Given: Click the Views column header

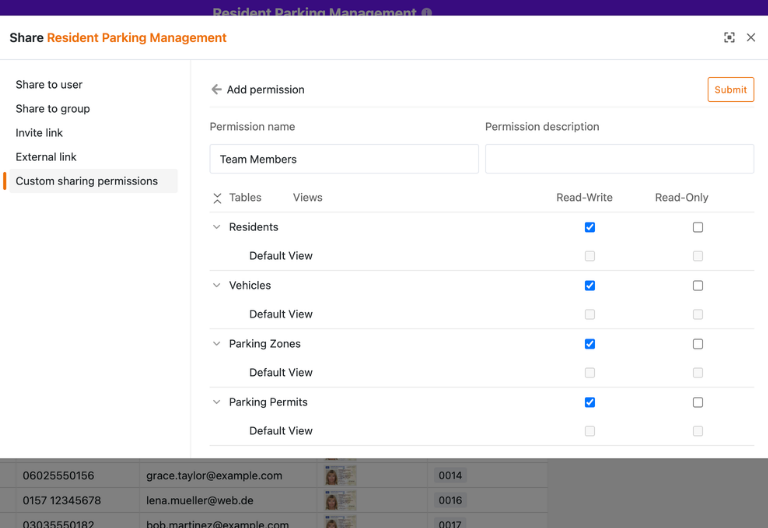Looking at the screenshot, I should pos(308,197).
